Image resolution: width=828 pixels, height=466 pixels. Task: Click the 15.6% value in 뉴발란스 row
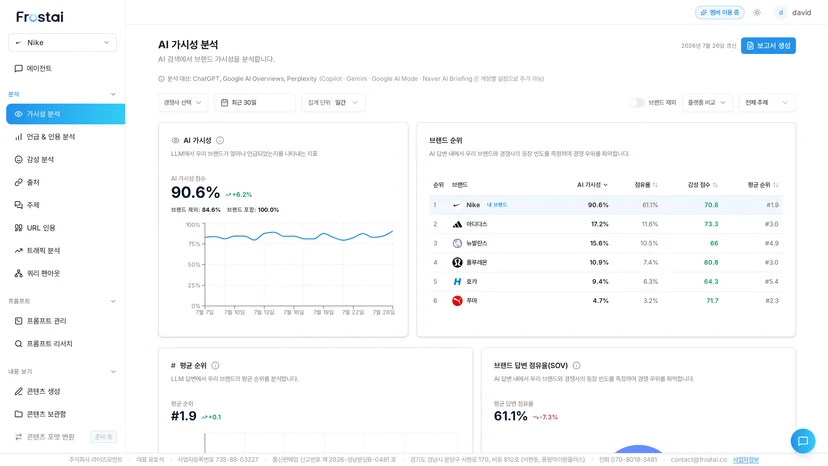(599, 243)
